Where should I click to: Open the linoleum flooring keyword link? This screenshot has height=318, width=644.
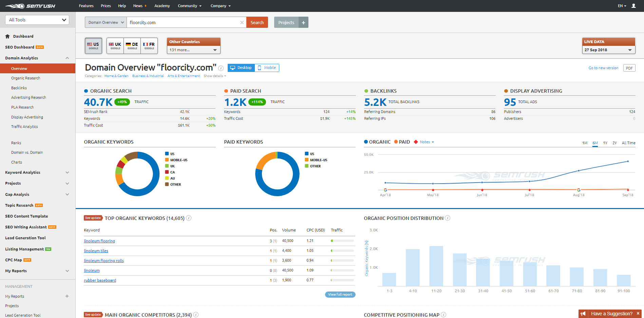click(99, 241)
